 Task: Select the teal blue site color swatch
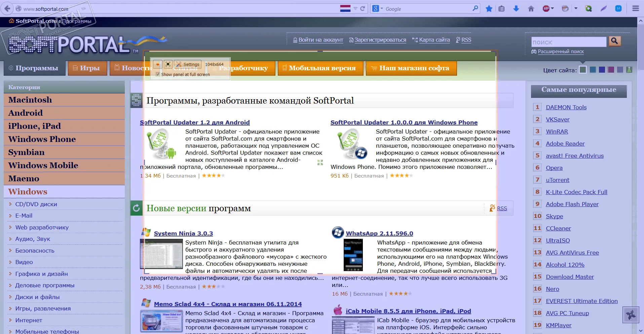pos(593,70)
